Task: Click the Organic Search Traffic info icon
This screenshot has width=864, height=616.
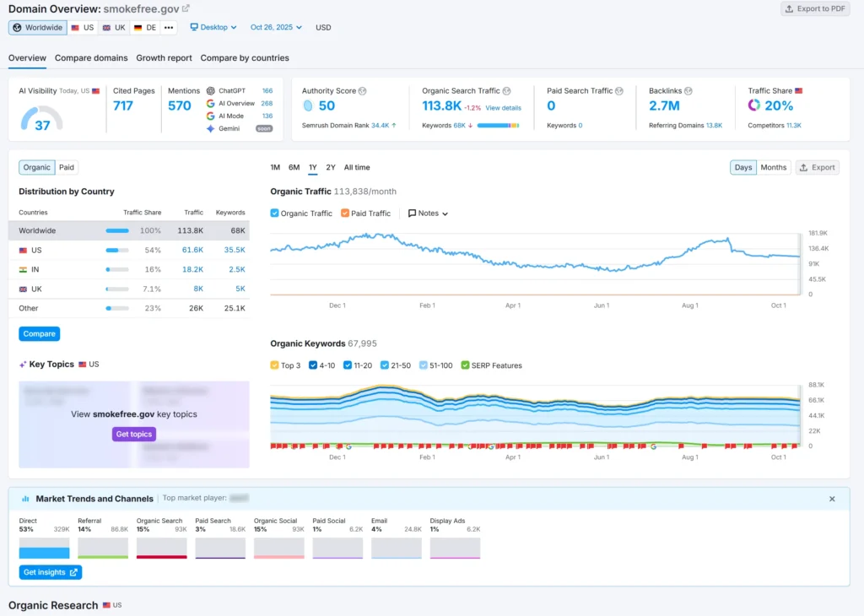Action: tap(507, 91)
